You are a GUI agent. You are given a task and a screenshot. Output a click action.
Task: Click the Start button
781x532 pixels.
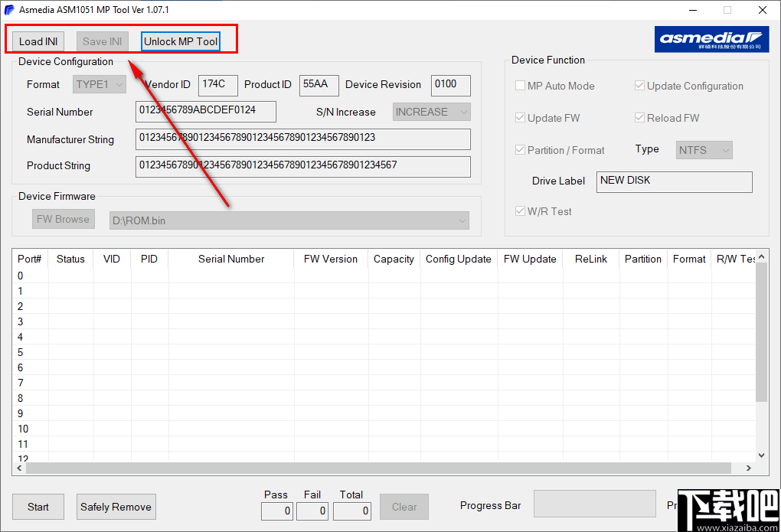(38, 507)
